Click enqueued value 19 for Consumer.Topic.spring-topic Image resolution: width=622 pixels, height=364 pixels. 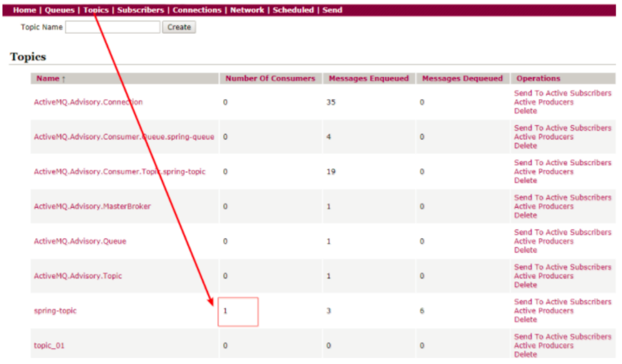331,172
